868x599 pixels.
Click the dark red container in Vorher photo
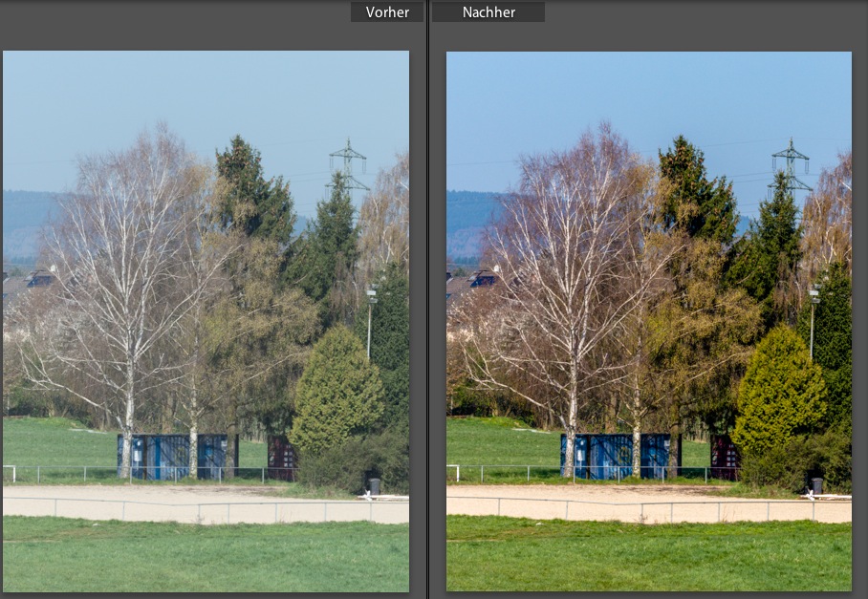(x=281, y=458)
